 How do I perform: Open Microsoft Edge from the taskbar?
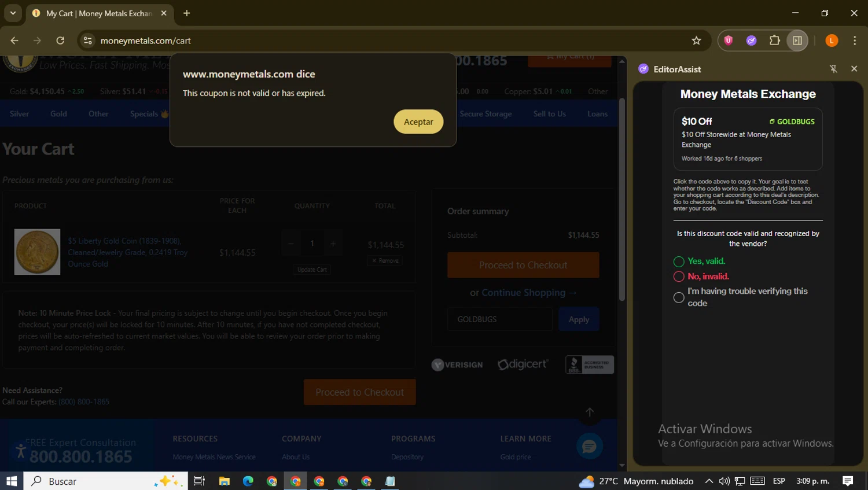click(x=248, y=481)
